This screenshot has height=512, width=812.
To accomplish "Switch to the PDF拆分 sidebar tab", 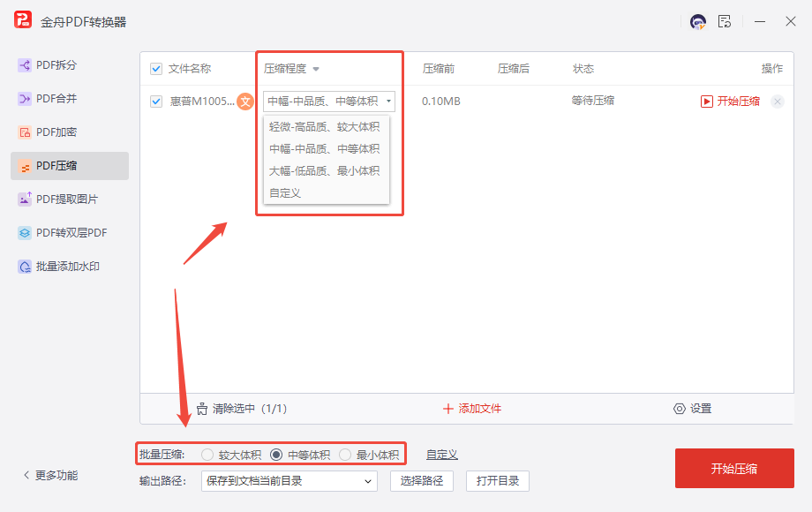I will tap(70, 65).
